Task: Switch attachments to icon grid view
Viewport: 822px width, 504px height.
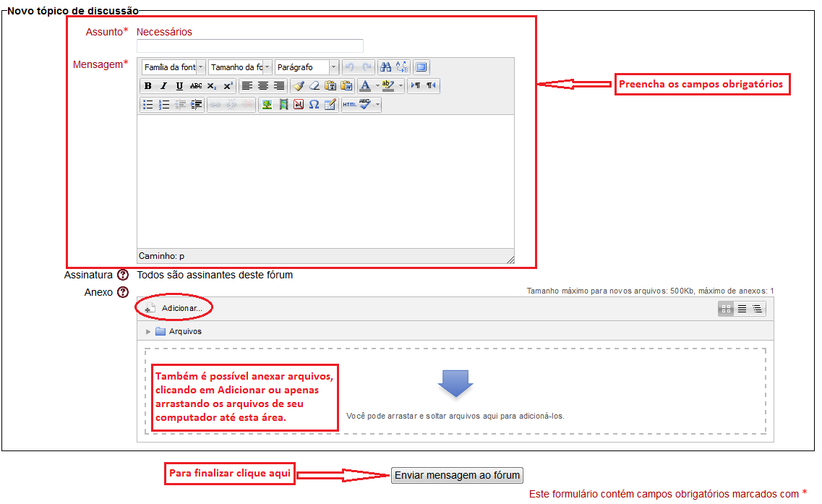Action: tap(726, 309)
